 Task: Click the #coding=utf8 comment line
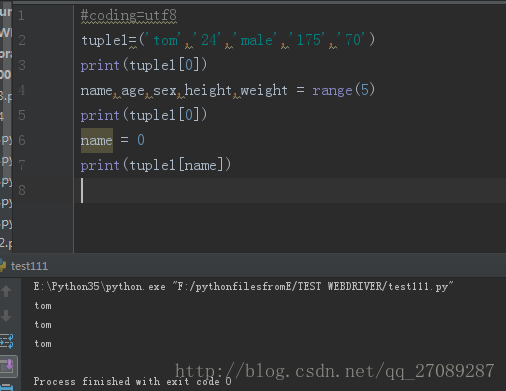point(129,16)
